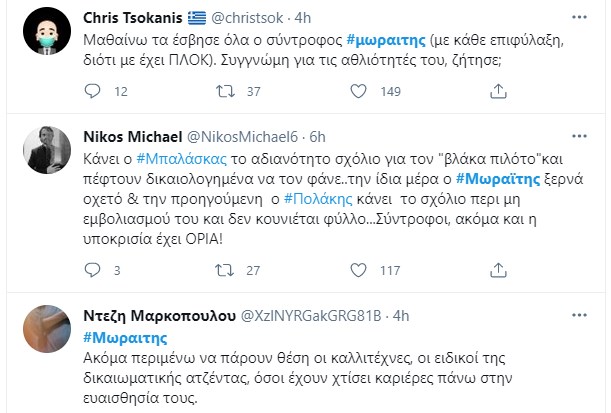
Task: Open more options on Nikos Michael's tweet
Action: (x=582, y=133)
